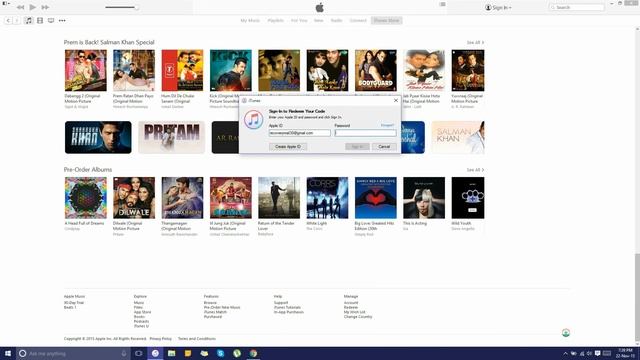The width and height of the screenshot is (640, 360).
Task: Go back with the left arrow button
Action: (x=8, y=20)
